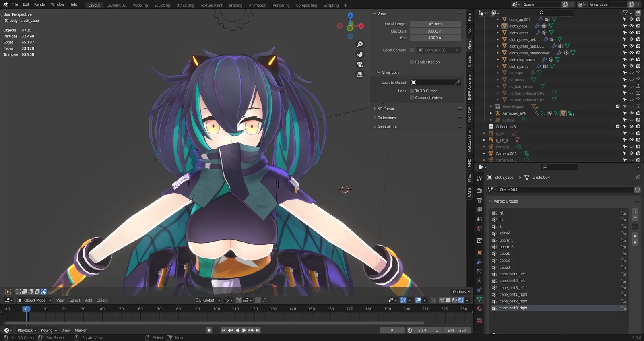
Task: Open the Object properties orange square icon
Action: [x=479, y=253]
